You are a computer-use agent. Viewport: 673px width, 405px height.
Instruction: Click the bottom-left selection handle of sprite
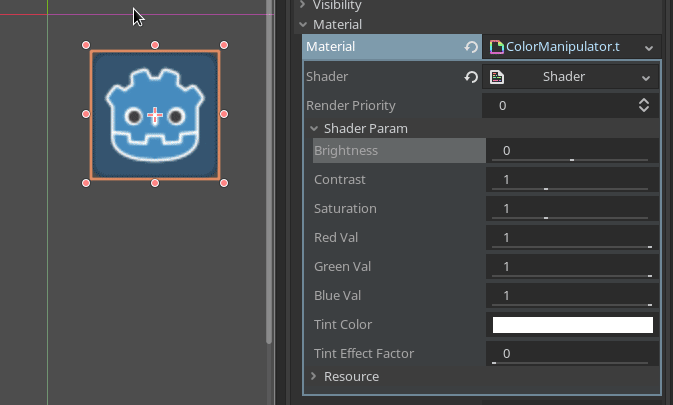[x=86, y=183]
